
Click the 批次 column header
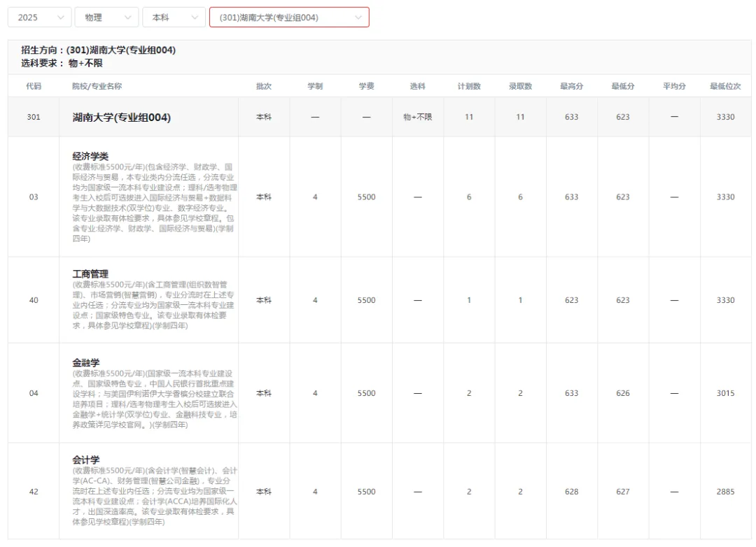pyautogui.click(x=264, y=86)
